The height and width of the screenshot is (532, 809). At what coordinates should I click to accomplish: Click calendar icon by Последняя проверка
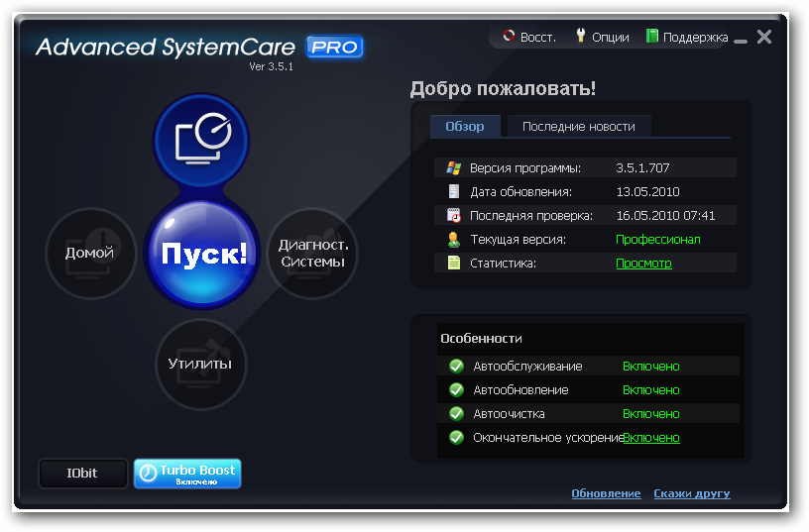pyautogui.click(x=453, y=216)
